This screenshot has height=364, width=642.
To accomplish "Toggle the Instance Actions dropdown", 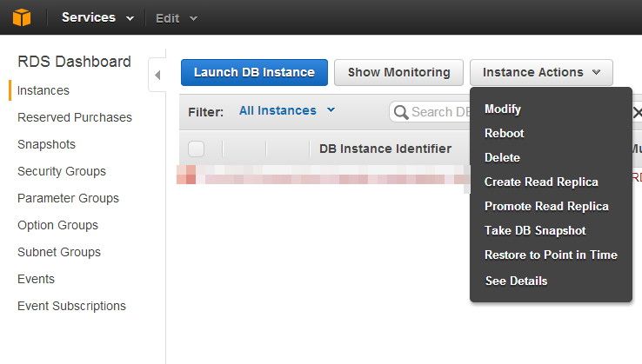I will click(541, 72).
